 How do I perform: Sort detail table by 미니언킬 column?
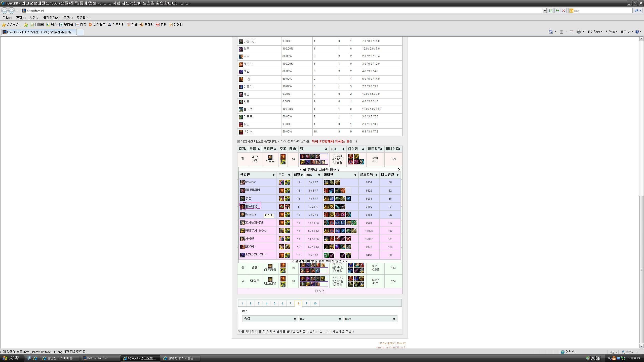pos(390,175)
